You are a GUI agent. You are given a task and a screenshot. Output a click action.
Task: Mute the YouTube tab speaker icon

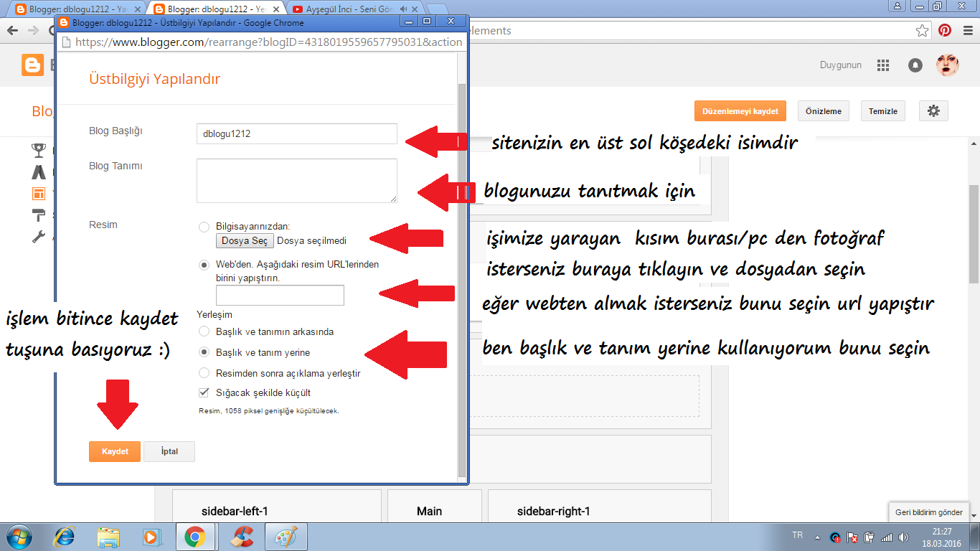pos(404,9)
